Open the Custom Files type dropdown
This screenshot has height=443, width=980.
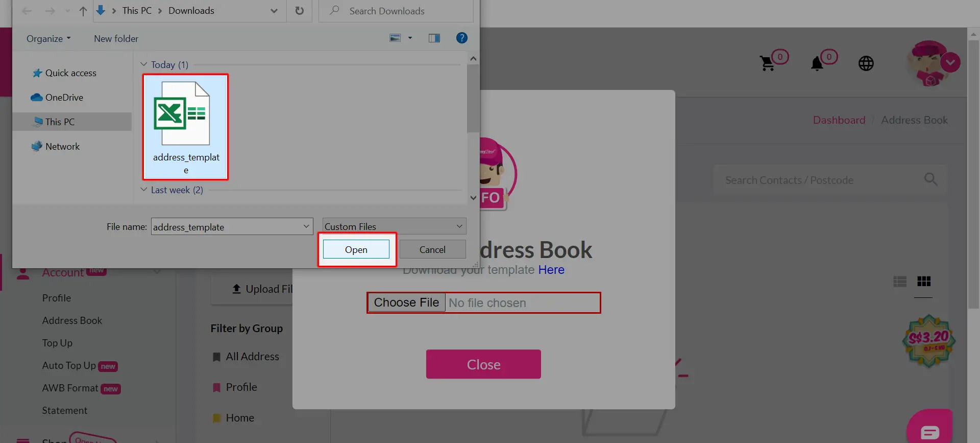click(x=394, y=226)
